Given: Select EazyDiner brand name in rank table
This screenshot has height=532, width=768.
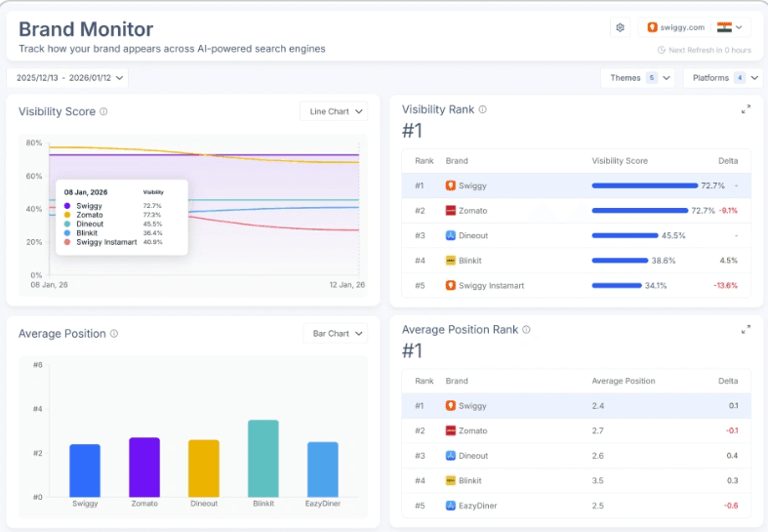Looking at the screenshot, I should tap(478, 506).
